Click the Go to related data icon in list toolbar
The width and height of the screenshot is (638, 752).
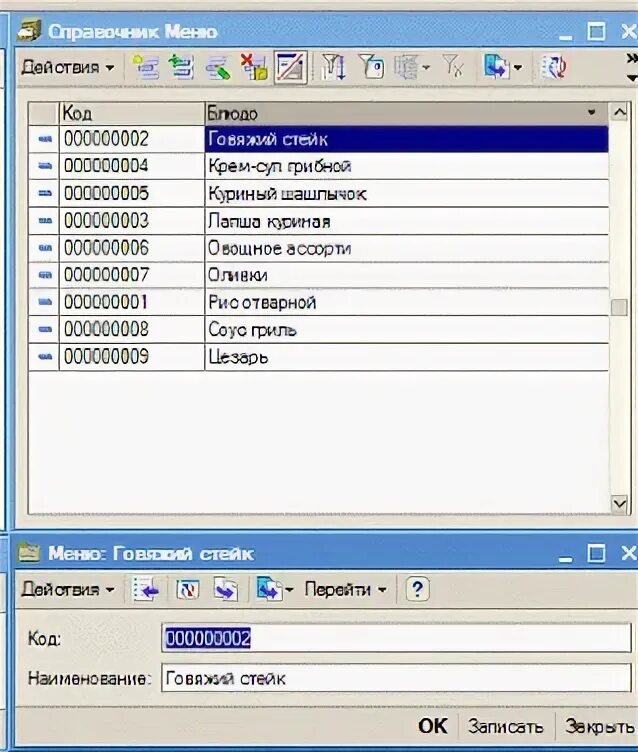point(496,67)
